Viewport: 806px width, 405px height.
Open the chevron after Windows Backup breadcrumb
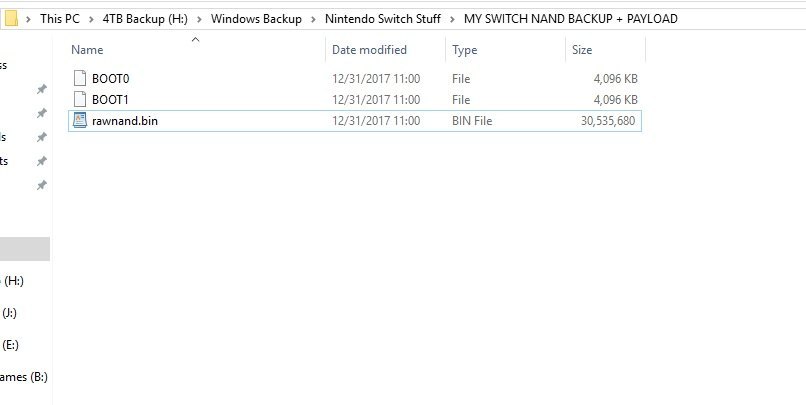point(313,19)
